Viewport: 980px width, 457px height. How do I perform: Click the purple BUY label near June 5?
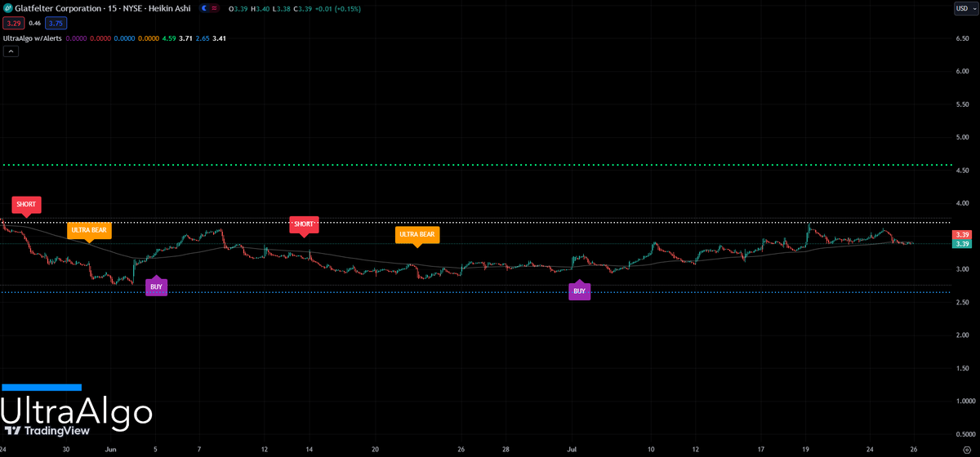(x=156, y=286)
